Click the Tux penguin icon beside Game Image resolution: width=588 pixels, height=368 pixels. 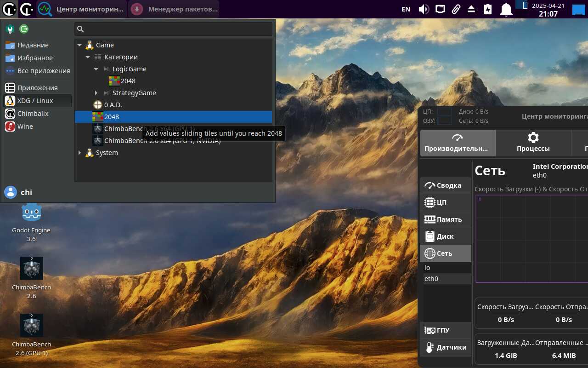point(90,45)
